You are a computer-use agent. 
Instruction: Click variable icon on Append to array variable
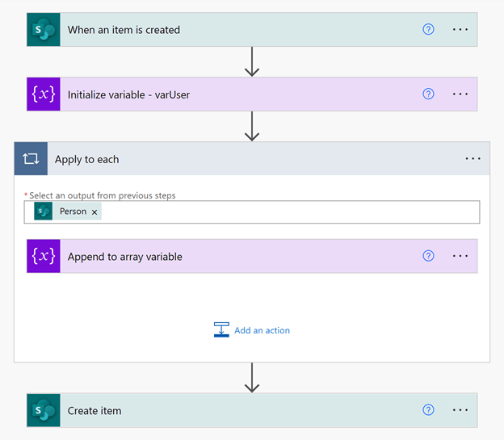click(44, 257)
